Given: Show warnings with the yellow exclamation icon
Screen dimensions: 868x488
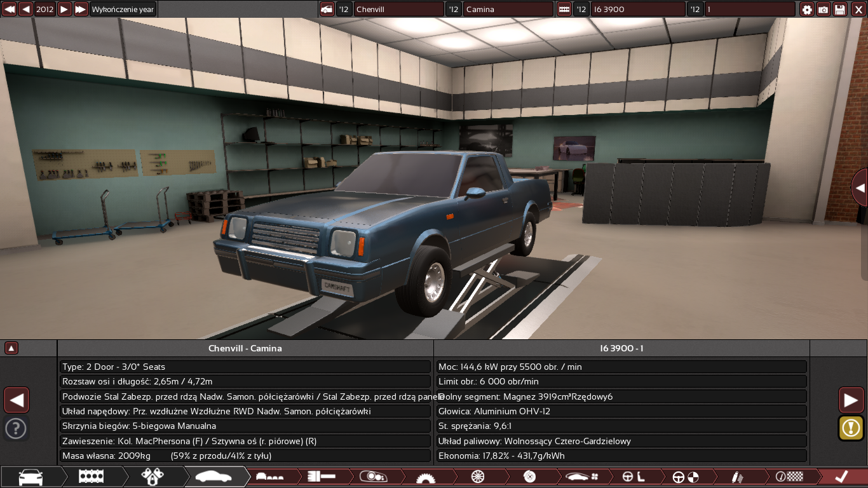Looking at the screenshot, I should (851, 428).
